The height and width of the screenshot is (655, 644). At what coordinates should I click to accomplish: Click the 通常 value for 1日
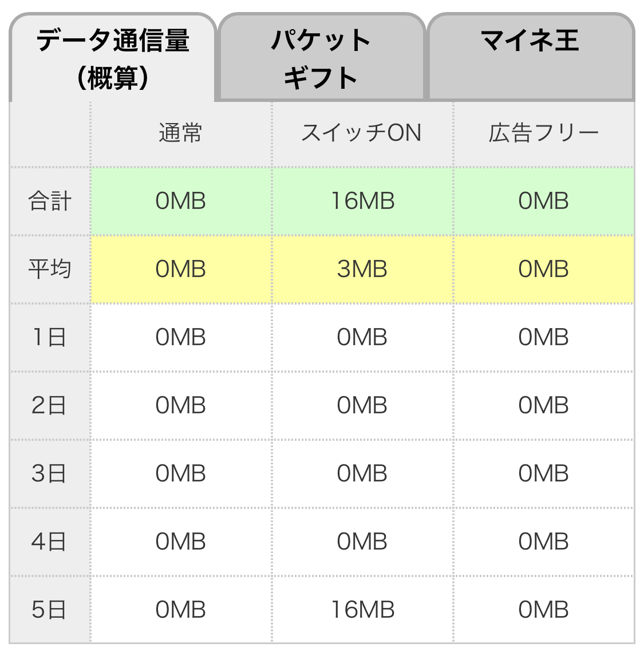(180, 337)
